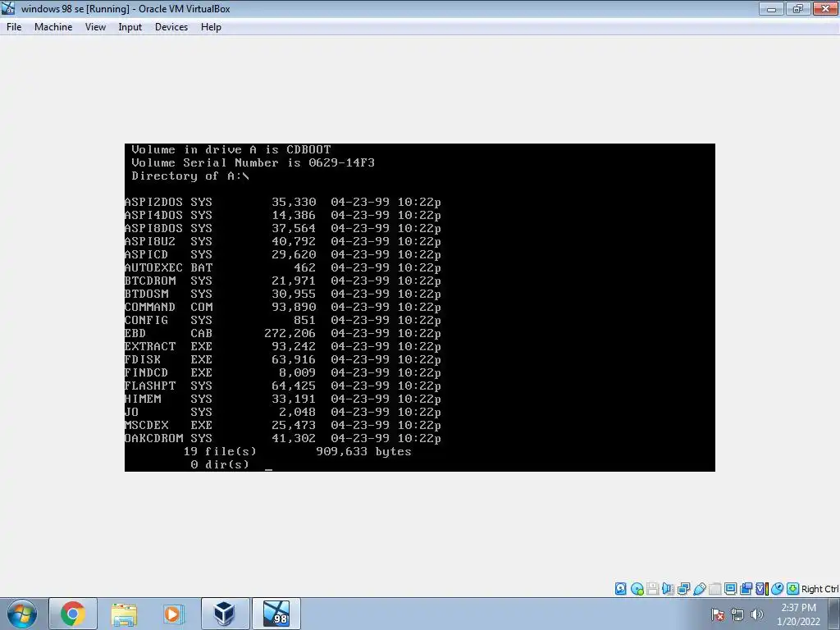Image resolution: width=840 pixels, height=630 pixels.
Task: Click the HIMEM SYS file row
Action: (x=283, y=399)
